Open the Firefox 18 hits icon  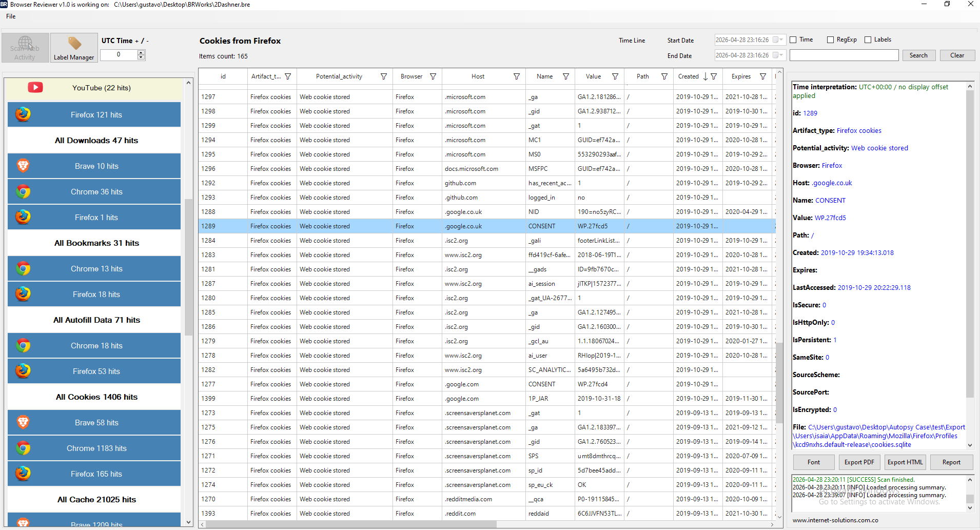(23, 294)
